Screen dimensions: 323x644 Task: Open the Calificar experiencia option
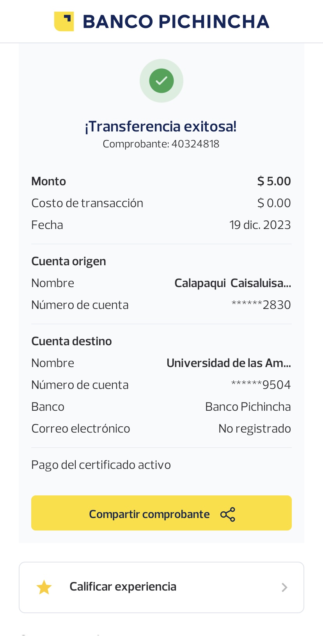tap(123, 587)
